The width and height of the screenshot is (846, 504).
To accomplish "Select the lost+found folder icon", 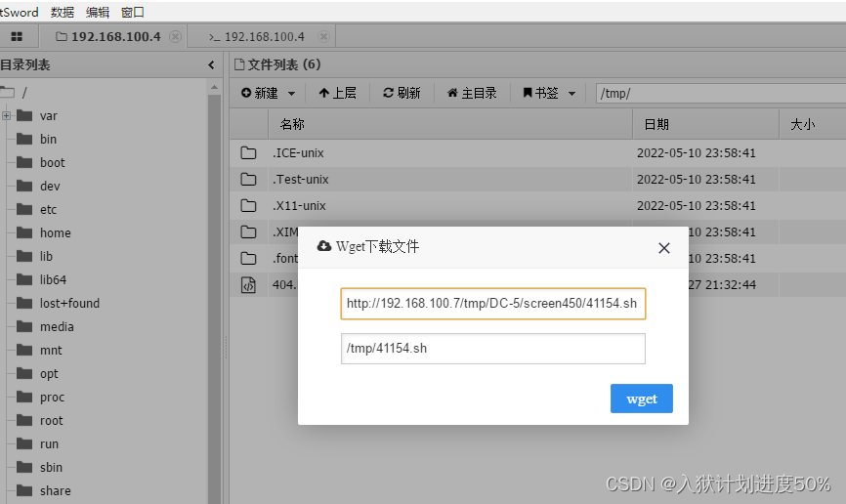I will click(x=24, y=303).
